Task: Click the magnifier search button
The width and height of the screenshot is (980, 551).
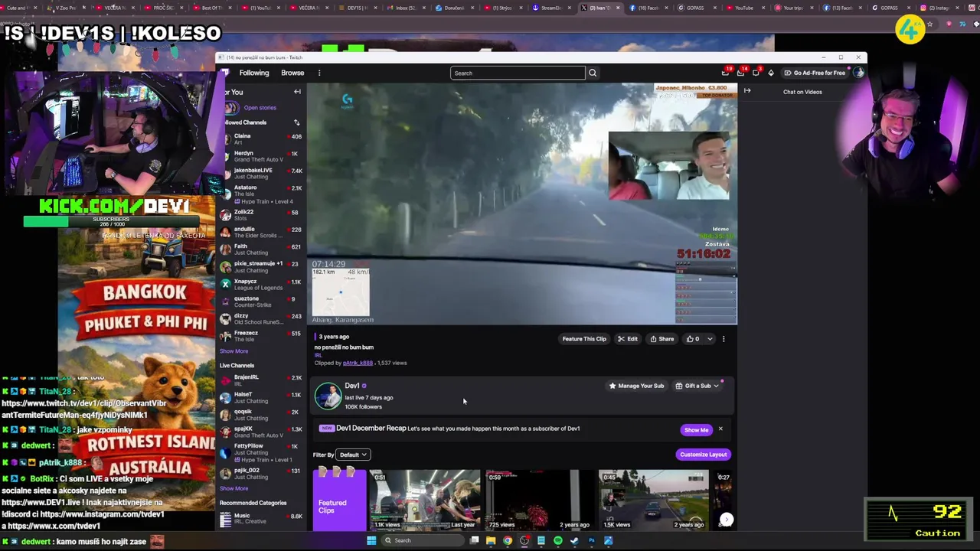Action: point(593,73)
